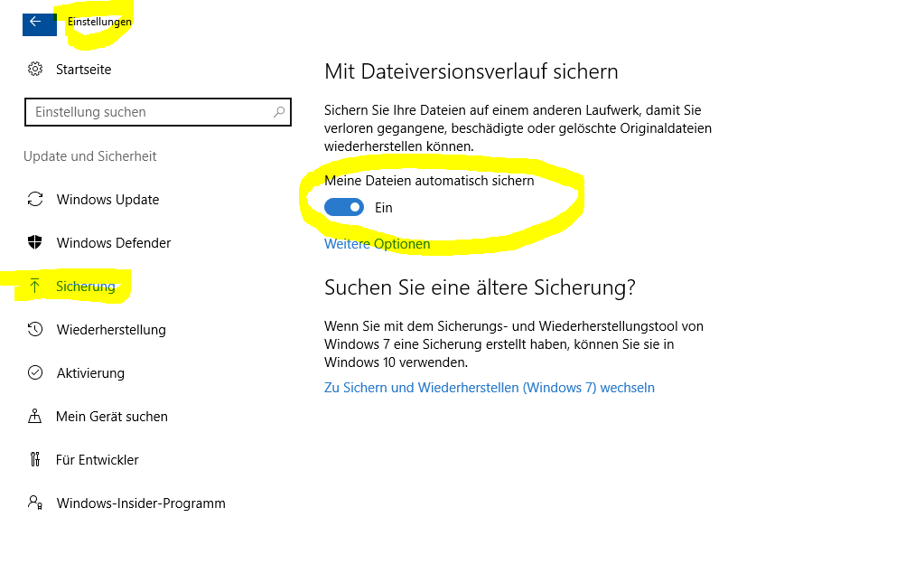Turn off Meine Dateien automatisch sichern toggle
The width and height of the screenshot is (924, 583).
coord(344,207)
